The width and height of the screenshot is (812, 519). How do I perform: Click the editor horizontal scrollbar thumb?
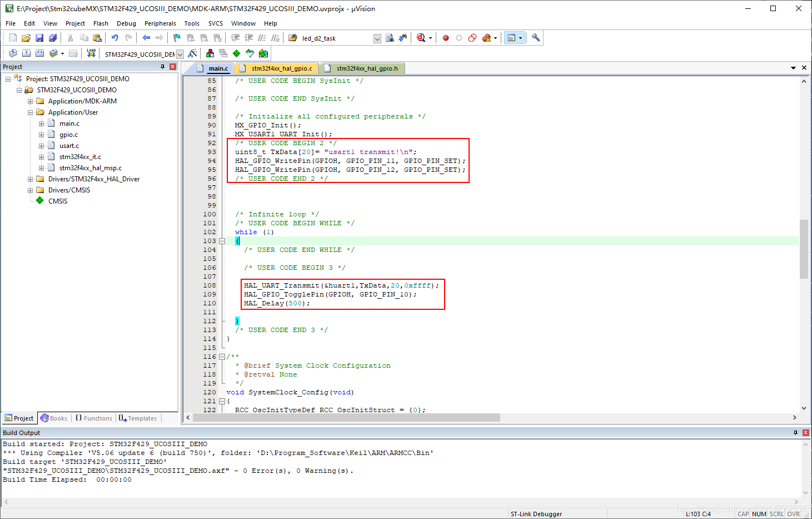[x=346, y=417]
